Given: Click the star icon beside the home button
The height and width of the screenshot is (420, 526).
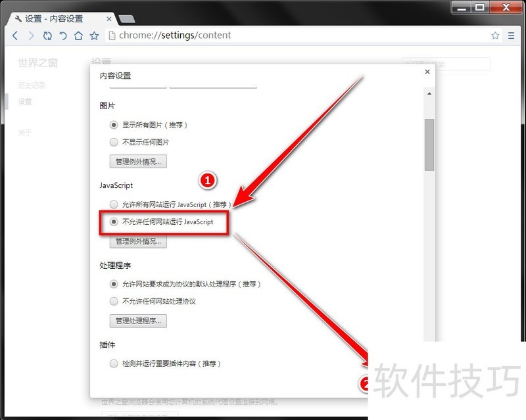Looking at the screenshot, I should [94, 35].
